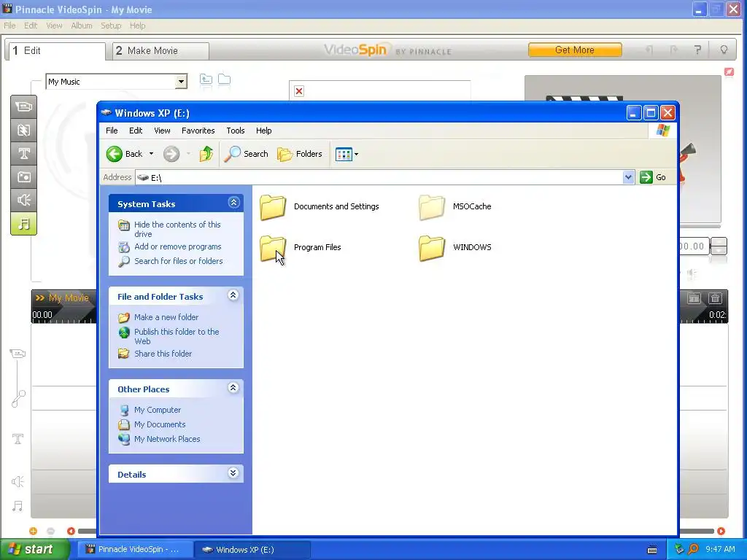Image resolution: width=747 pixels, height=560 pixels.
Task: Expand the Address bar dropdown
Action: [628, 177]
